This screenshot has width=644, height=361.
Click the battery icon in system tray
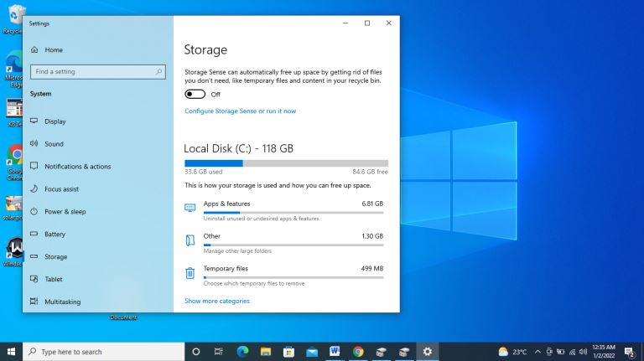tap(560, 352)
